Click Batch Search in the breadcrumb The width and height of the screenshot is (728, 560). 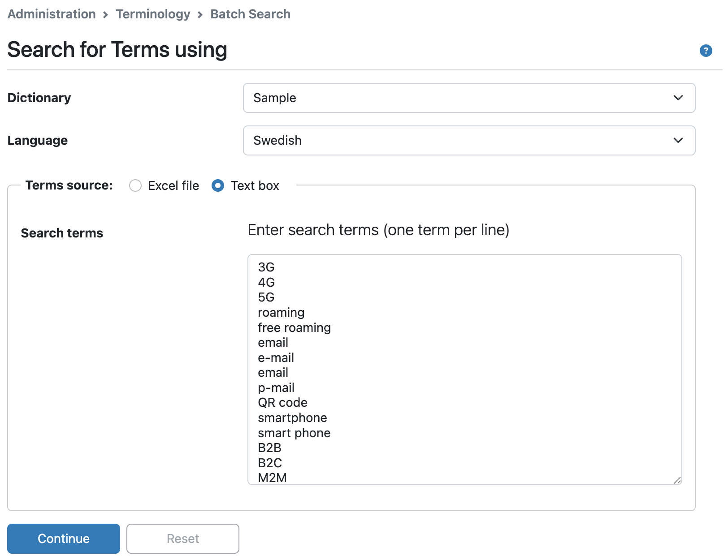tap(250, 14)
